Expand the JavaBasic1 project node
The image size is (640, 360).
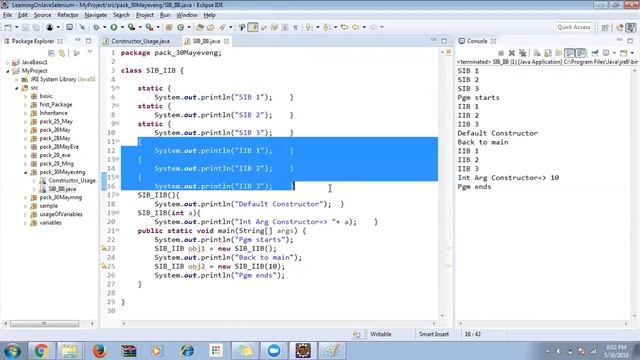tap(7, 62)
